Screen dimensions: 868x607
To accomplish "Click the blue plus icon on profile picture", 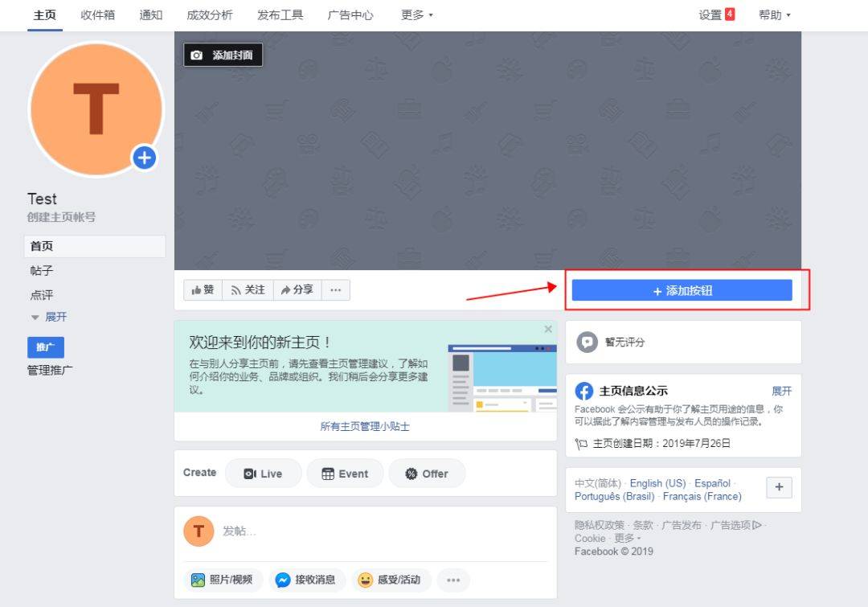I will (x=145, y=158).
